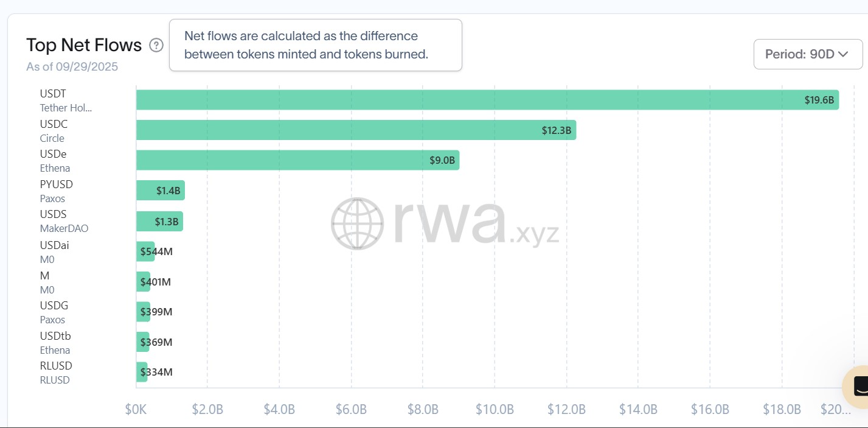Screen dimensions: 868x428
Task: Open the Circle issuer link under USDC
Action: click(x=52, y=138)
